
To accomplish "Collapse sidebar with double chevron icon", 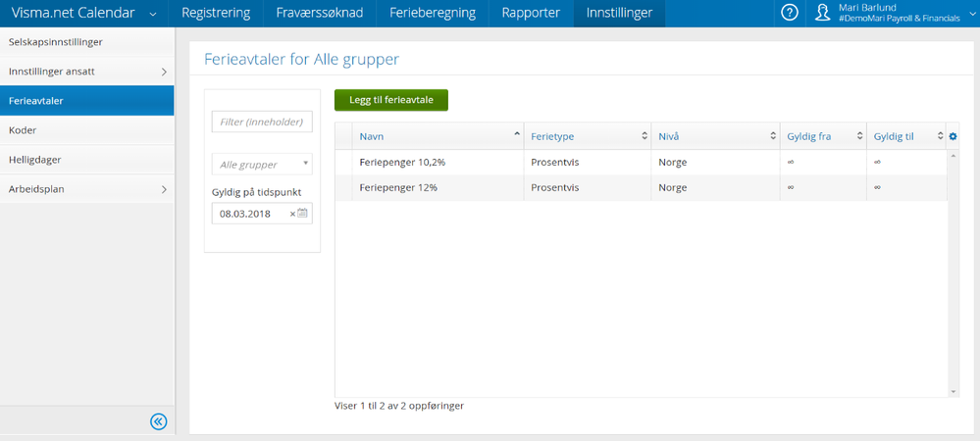I will pyautogui.click(x=159, y=421).
